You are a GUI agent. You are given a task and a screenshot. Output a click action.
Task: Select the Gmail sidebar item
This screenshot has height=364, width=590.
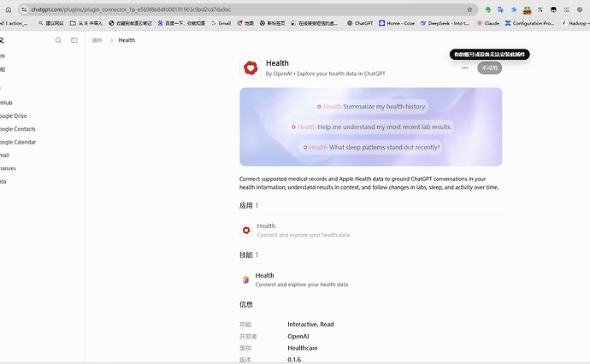pos(4,156)
